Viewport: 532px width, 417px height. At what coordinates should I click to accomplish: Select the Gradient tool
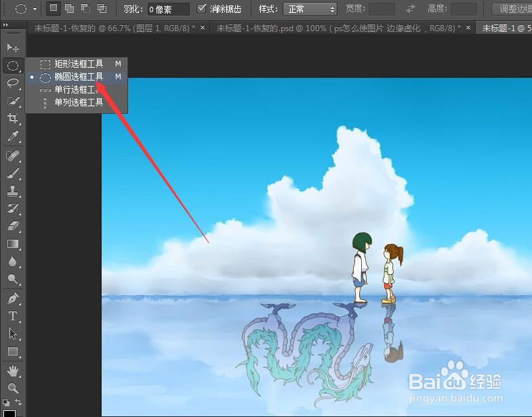click(x=13, y=244)
